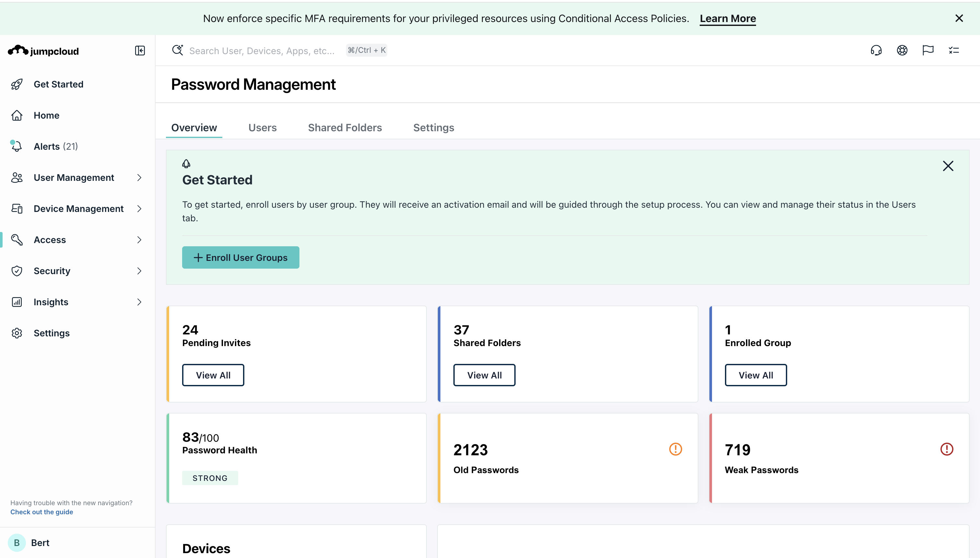Image resolution: width=980 pixels, height=558 pixels.
Task: Dismiss the Get Started panel
Action: pyautogui.click(x=948, y=166)
